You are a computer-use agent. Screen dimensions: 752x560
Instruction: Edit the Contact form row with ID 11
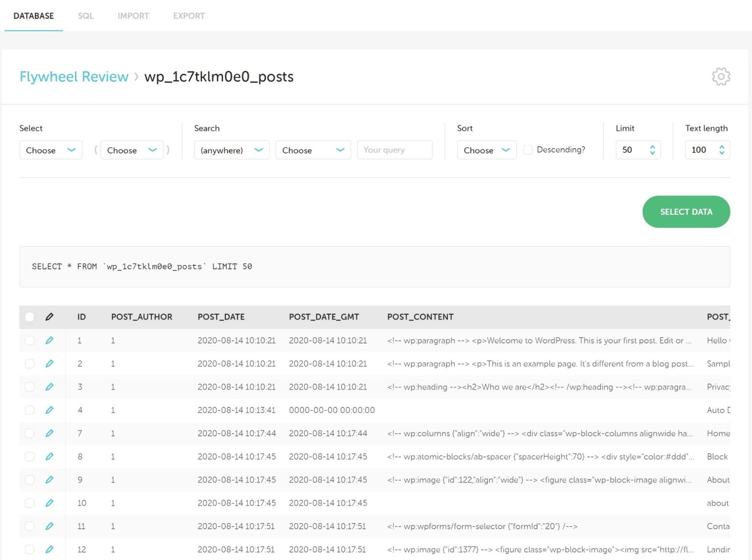pyautogui.click(x=50, y=526)
